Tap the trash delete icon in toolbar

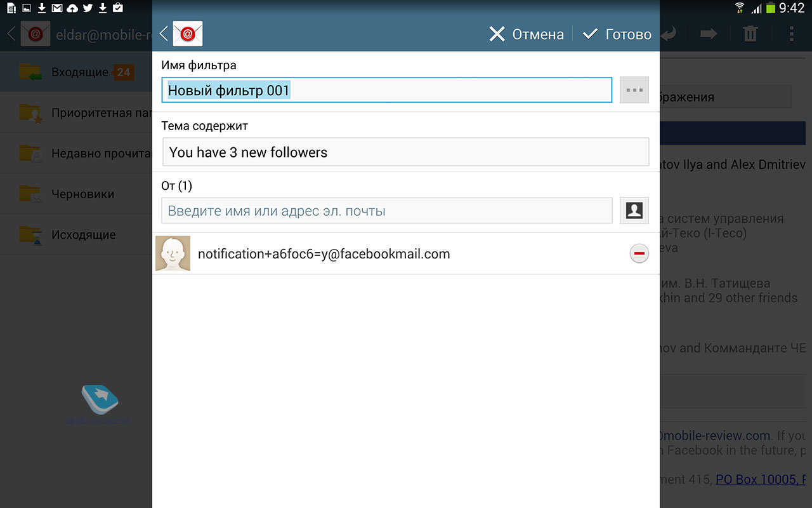point(750,34)
